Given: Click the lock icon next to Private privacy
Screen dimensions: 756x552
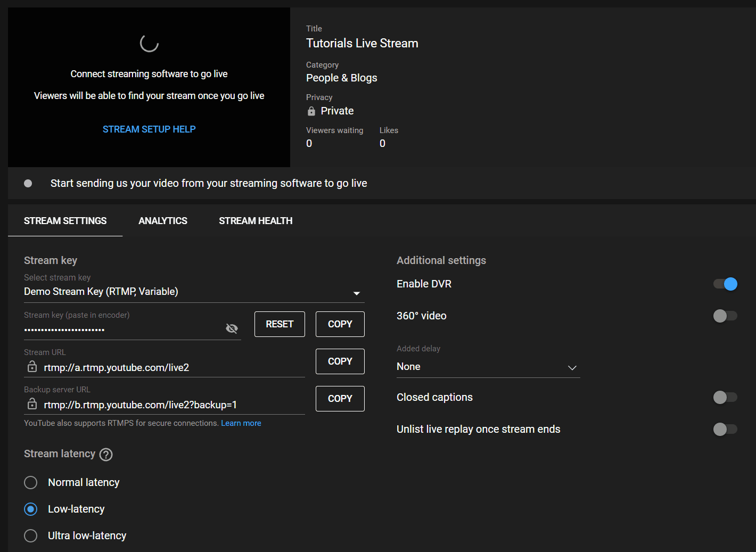Looking at the screenshot, I should [311, 111].
